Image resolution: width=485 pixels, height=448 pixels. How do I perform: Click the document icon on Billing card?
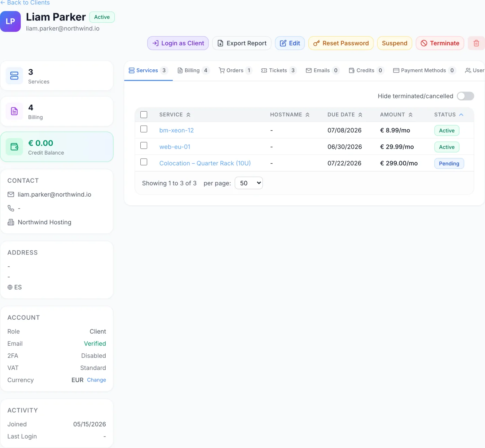[15, 111]
